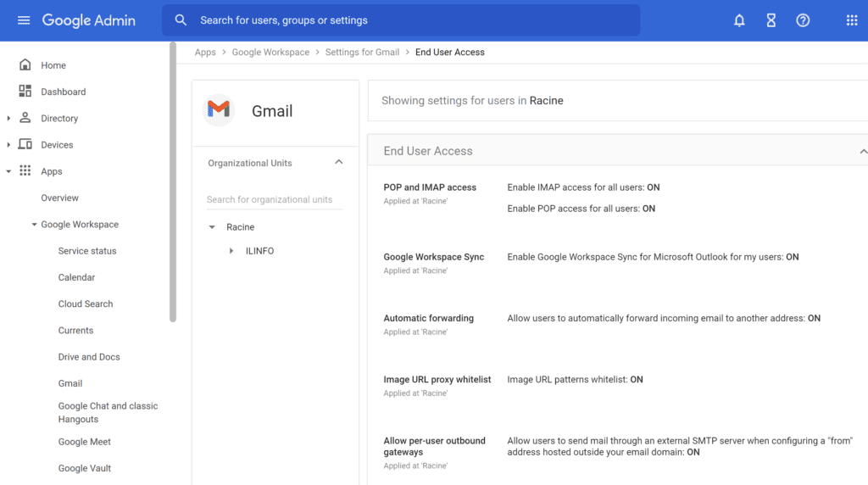Screen dimensions: 868x485
Task: Select Apps in the sidebar
Action: coord(52,171)
